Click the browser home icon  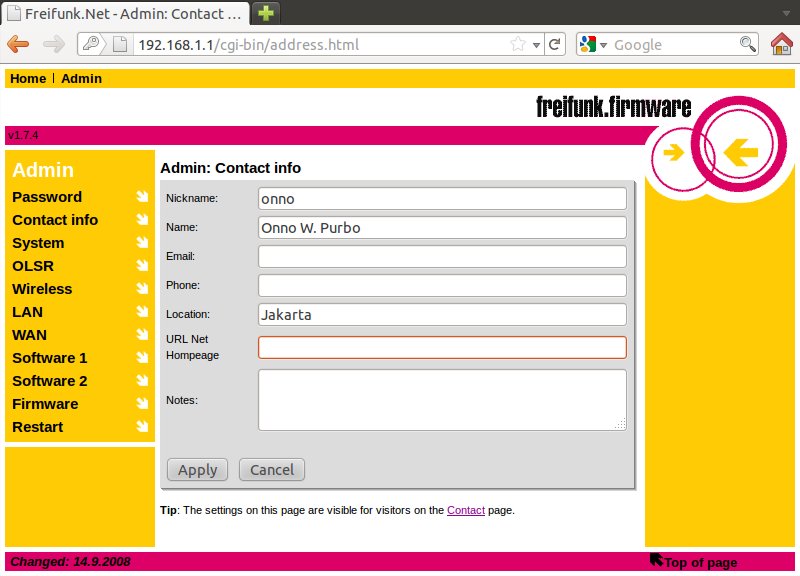[x=781, y=44]
